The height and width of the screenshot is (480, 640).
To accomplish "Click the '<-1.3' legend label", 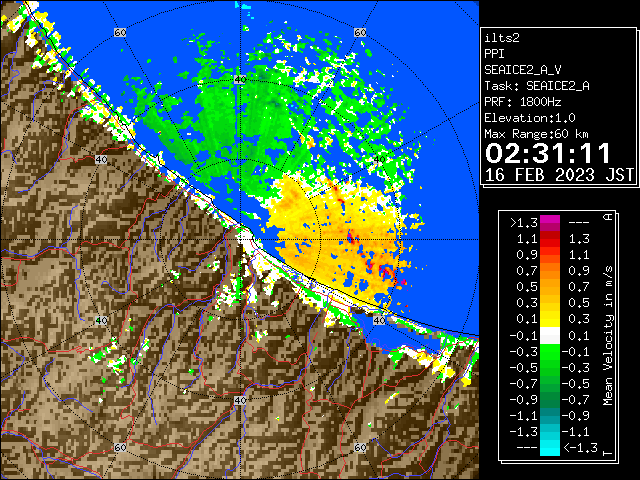I will 580,447.
